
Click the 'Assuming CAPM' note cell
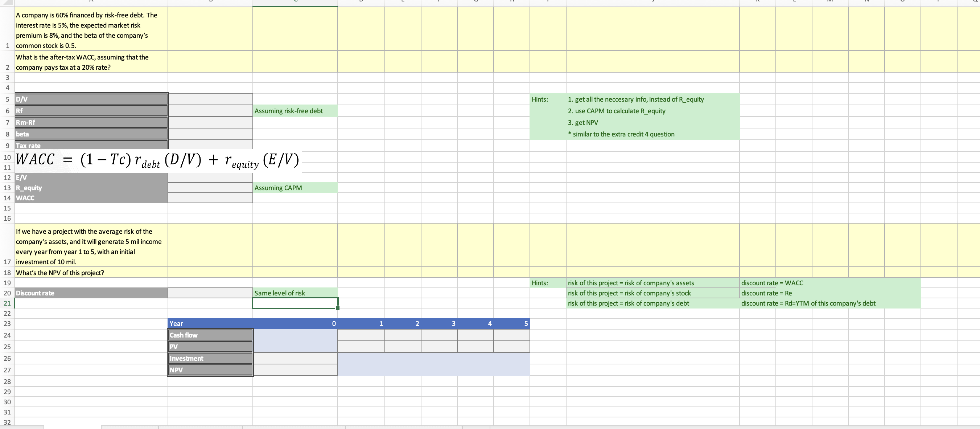click(295, 188)
